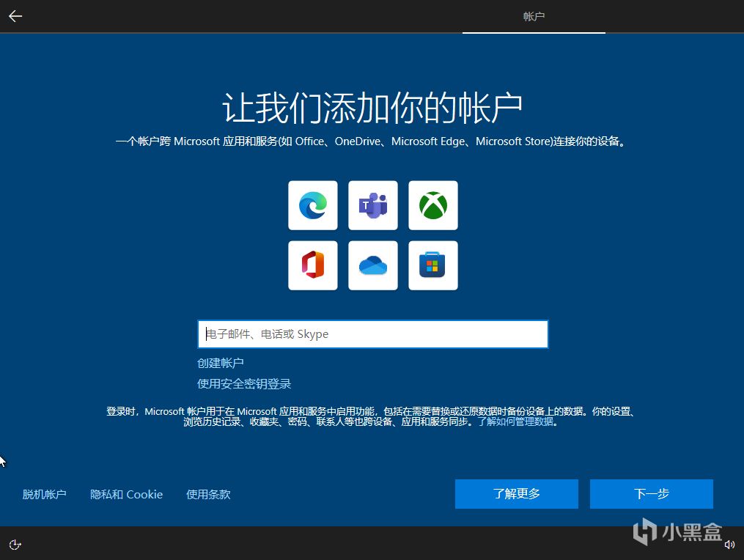Image resolution: width=744 pixels, height=560 pixels.
Task: Click the 了解更多 button
Action: 517,494
